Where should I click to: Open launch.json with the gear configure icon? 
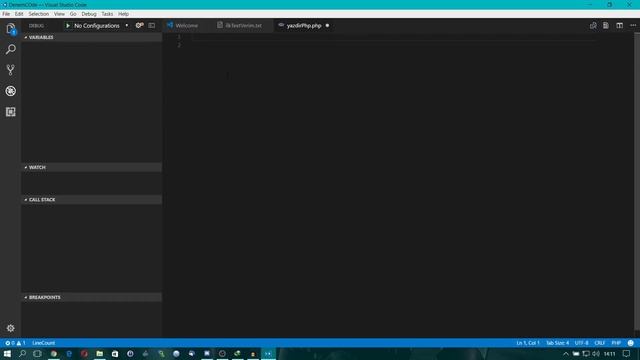click(140, 25)
